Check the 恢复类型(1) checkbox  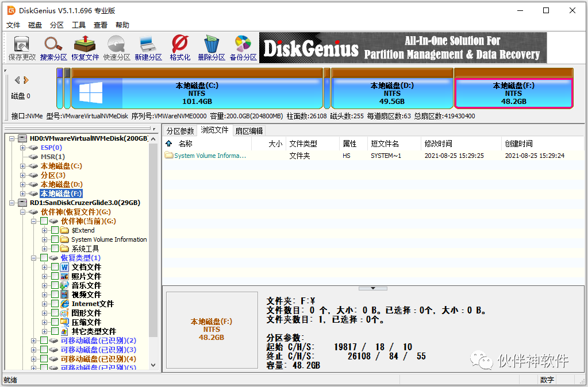(x=44, y=258)
